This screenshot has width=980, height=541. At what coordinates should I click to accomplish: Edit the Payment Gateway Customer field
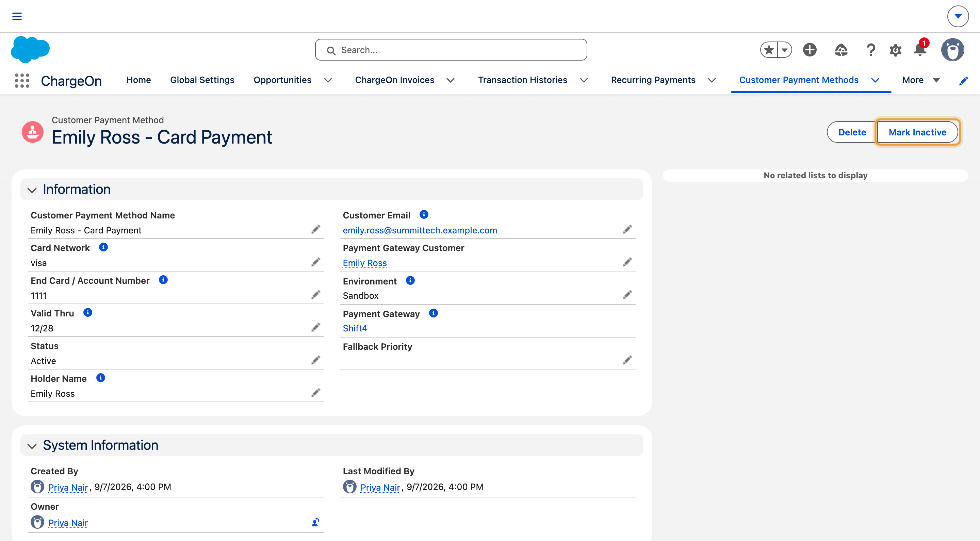point(627,262)
